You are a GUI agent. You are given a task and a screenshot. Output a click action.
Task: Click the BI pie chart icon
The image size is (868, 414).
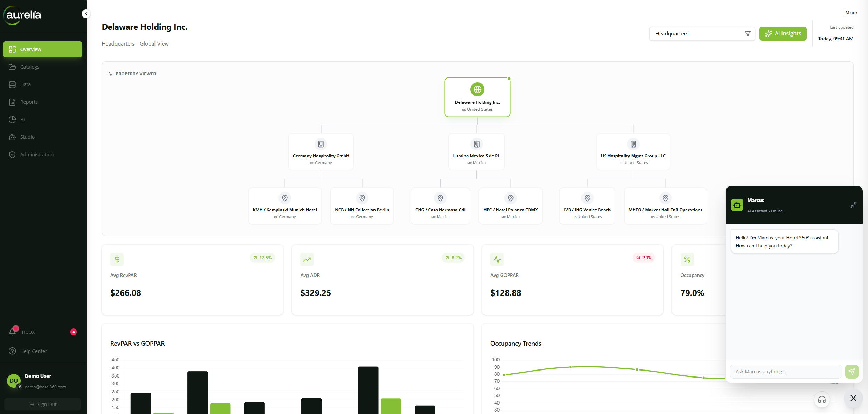(12, 120)
